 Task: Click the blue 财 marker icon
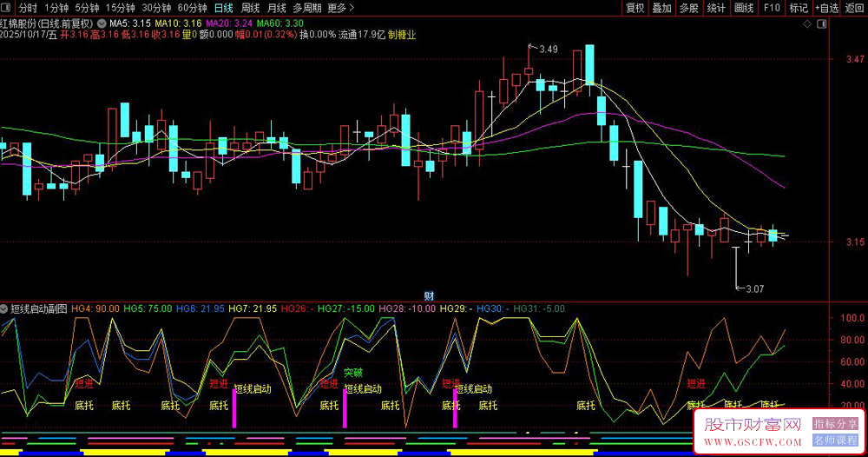[429, 295]
